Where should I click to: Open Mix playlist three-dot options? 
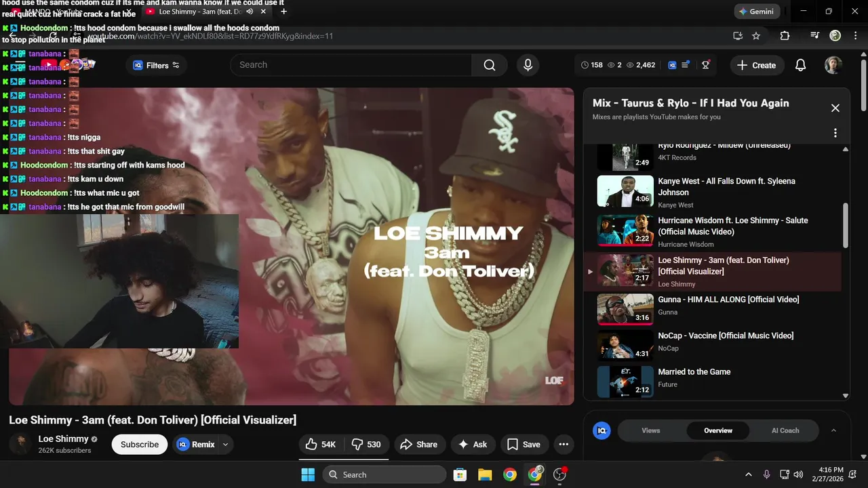coord(835,133)
